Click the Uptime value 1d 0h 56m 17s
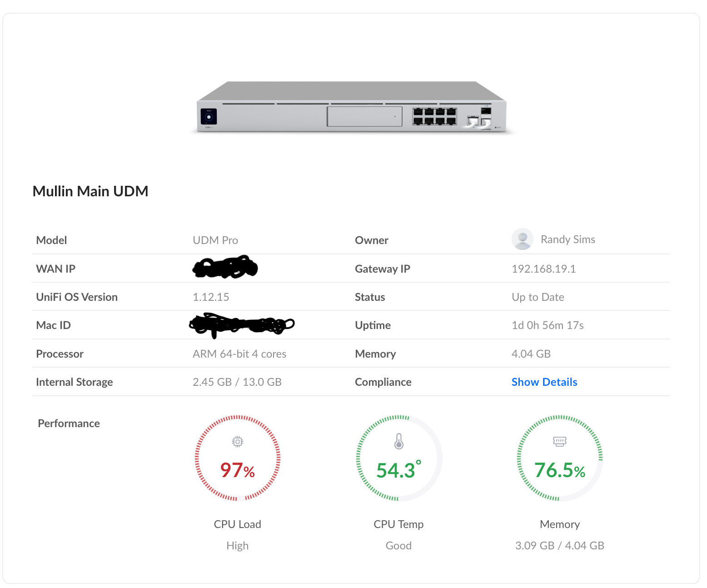 548,325
